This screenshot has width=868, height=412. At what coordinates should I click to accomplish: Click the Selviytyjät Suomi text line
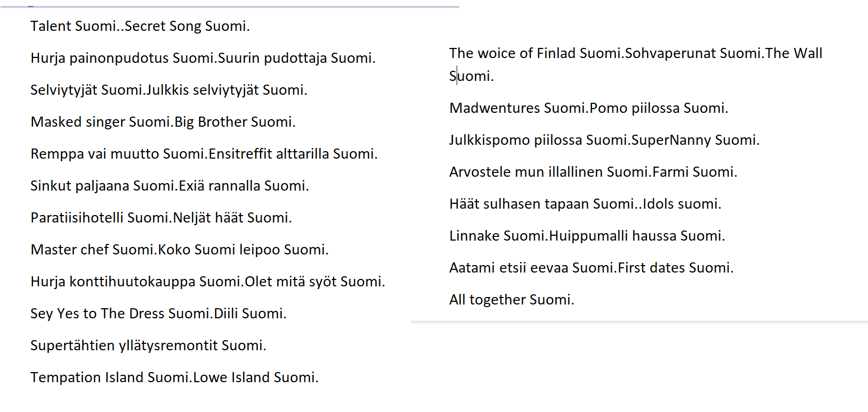point(169,90)
